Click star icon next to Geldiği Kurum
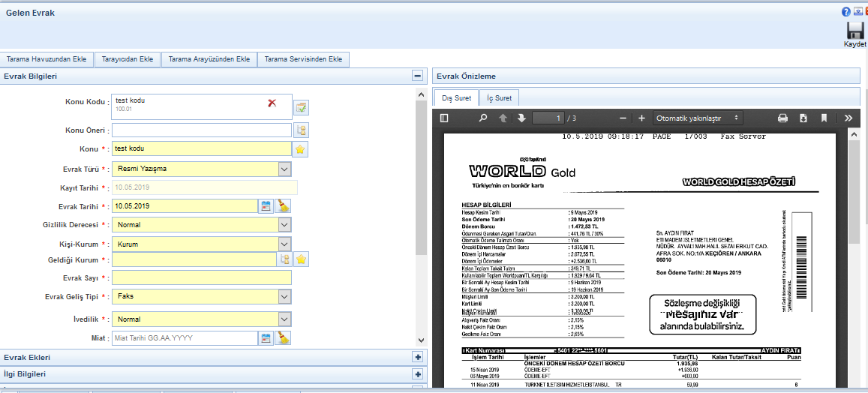This screenshot has width=868, height=393. 301,259
